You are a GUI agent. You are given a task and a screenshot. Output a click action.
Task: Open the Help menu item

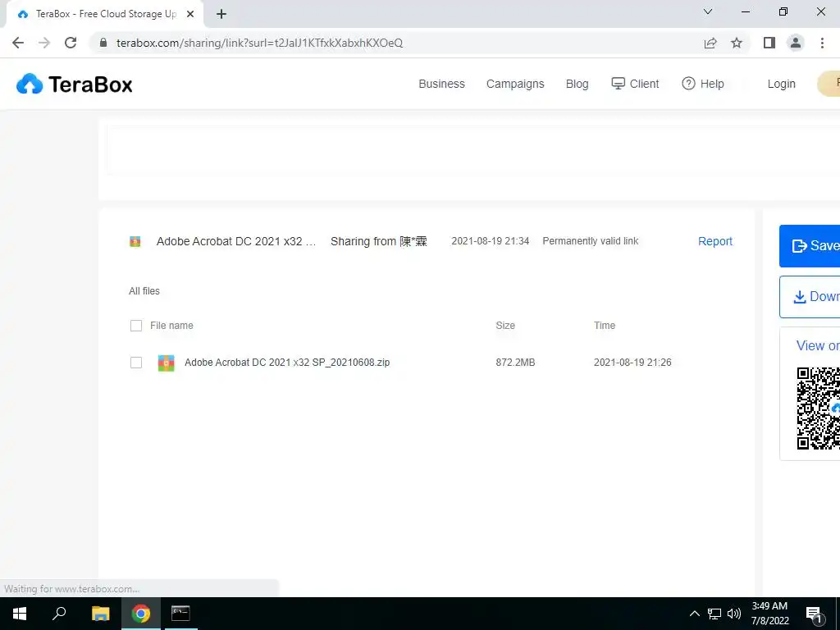pyautogui.click(x=703, y=84)
